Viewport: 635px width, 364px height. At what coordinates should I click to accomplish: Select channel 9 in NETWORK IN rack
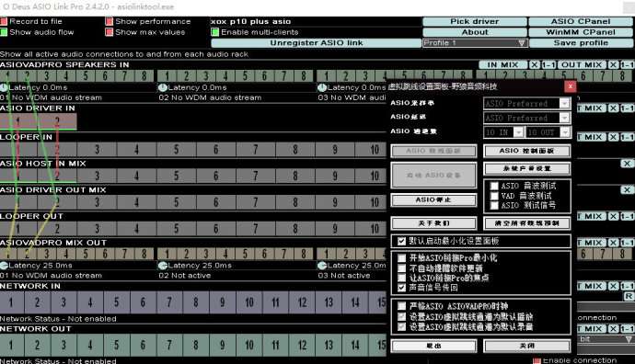pyautogui.click(x=223, y=302)
